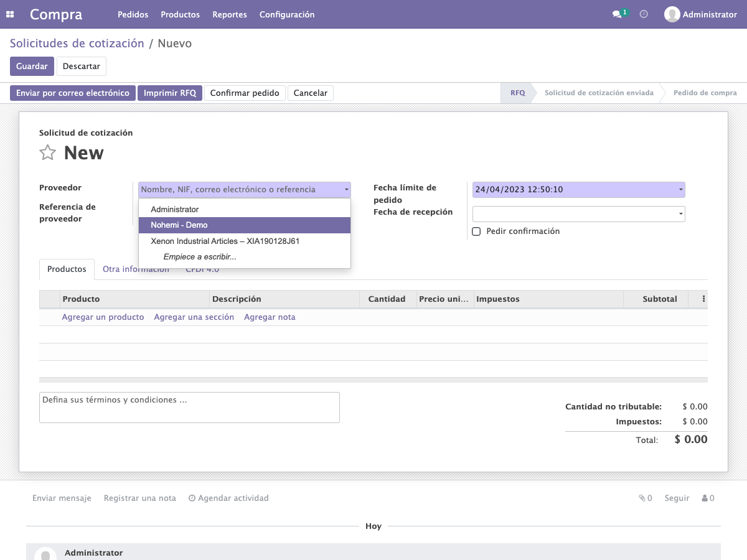Viewport: 747px width, 560px height.
Task: Open the Configuración menu
Action: point(287,14)
